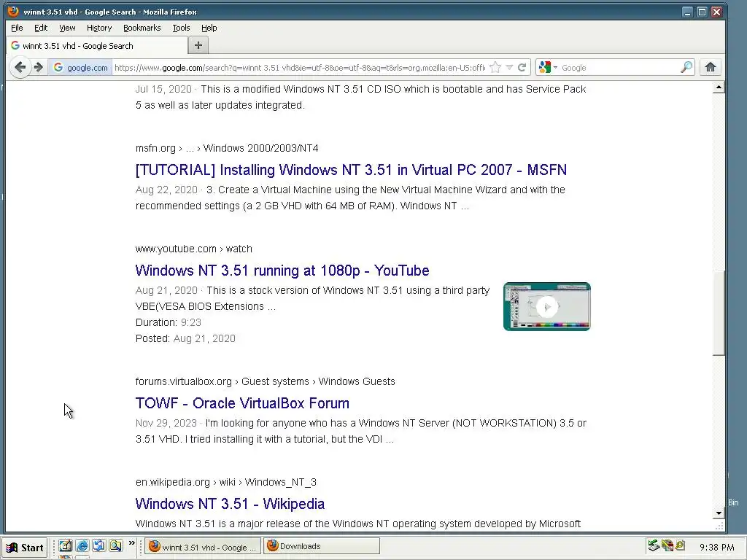The width and height of the screenshot is (747, 560).
Task: Click the third quick launch icon with arrows
Action: 98,545
